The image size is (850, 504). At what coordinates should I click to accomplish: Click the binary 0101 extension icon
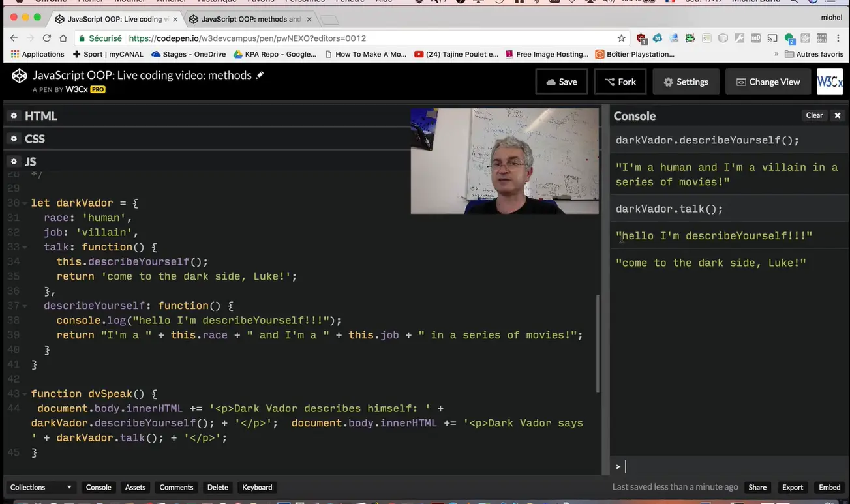[822, 38]
